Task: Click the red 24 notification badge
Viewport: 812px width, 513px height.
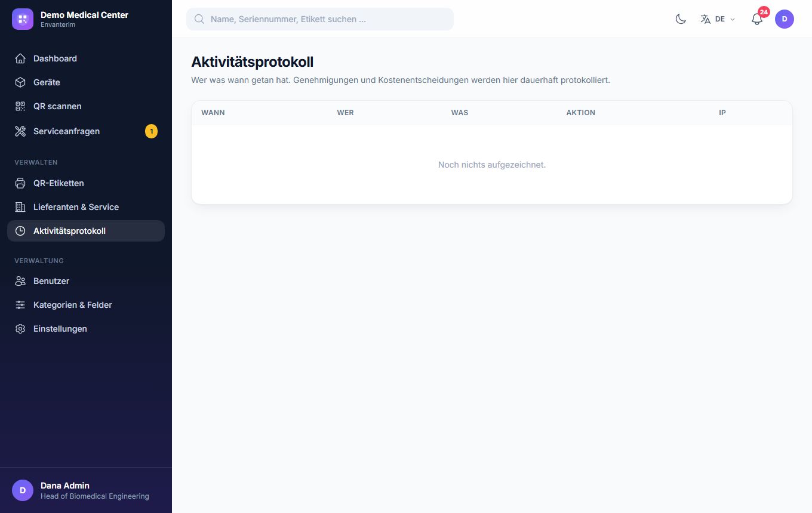Action: click(764, 12)
